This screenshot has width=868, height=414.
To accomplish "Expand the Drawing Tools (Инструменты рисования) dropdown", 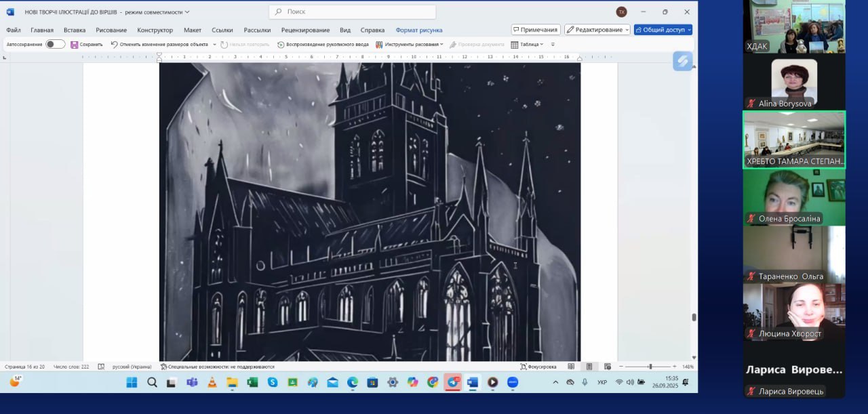I will tap(411, 45).
